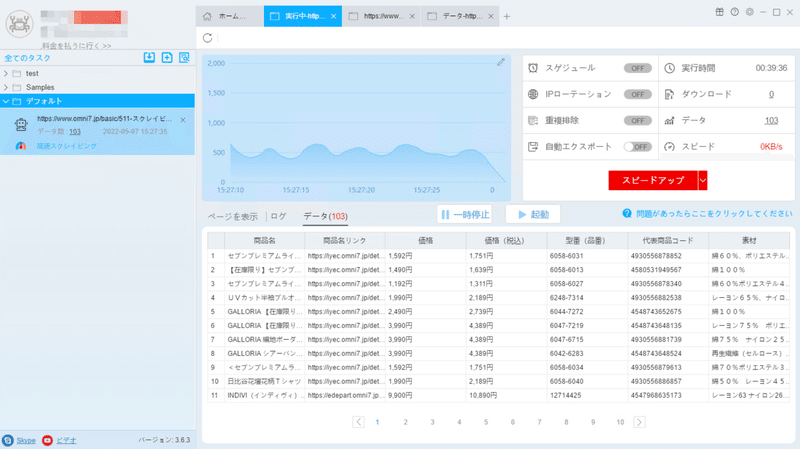
Task: Click the 商品名 column header
Action: pyautogui.click(x=264, y=240)
